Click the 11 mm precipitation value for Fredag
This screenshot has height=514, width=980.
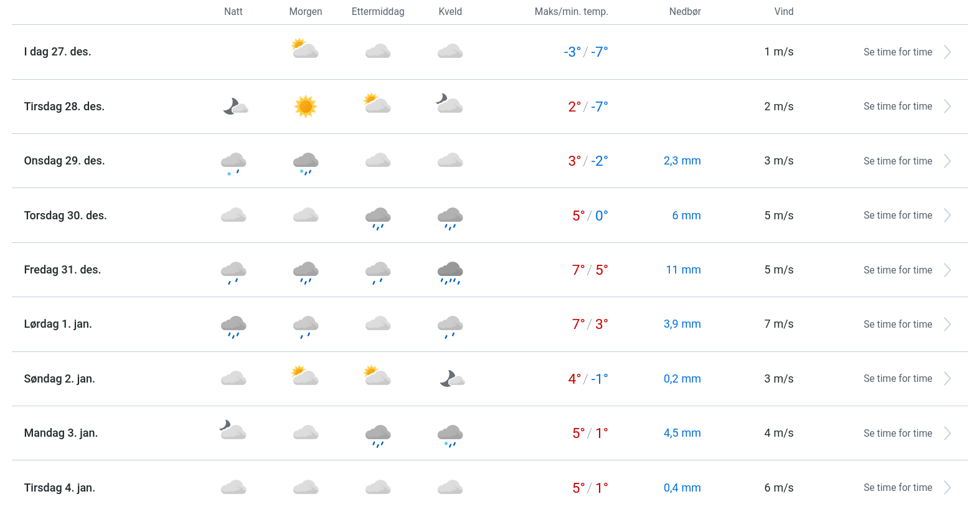click(x=683, y=270)
